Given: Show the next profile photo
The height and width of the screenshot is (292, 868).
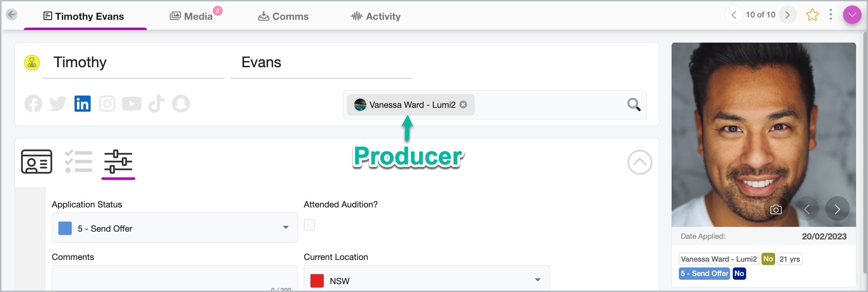Looking at the screenshot, I should (837, 209).
